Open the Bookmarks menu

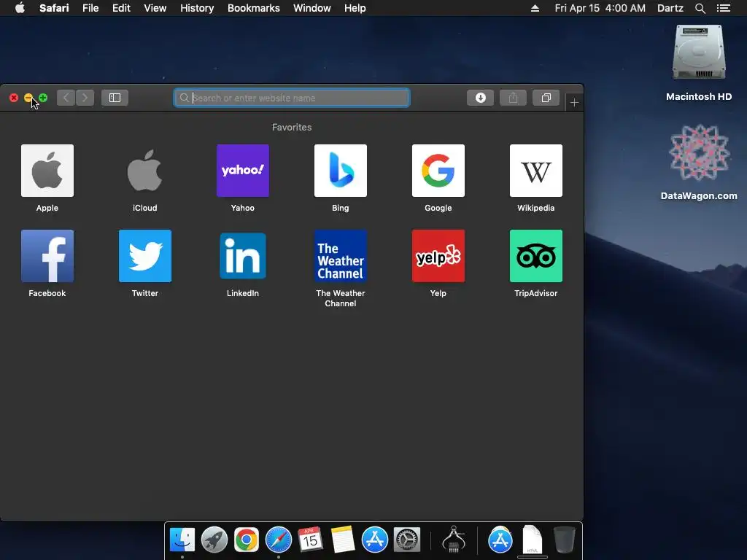[x=253, y=8]
